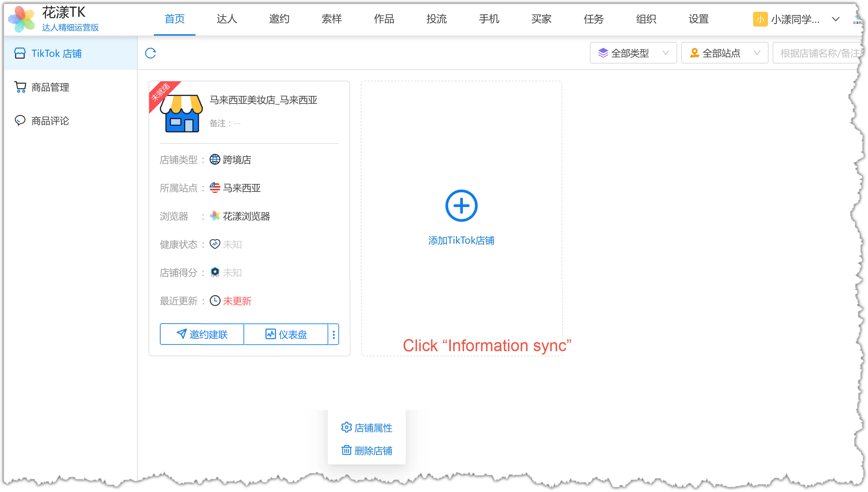
Task: Click the 仪表盘 dashboard button
Action: tap(286, 334)
